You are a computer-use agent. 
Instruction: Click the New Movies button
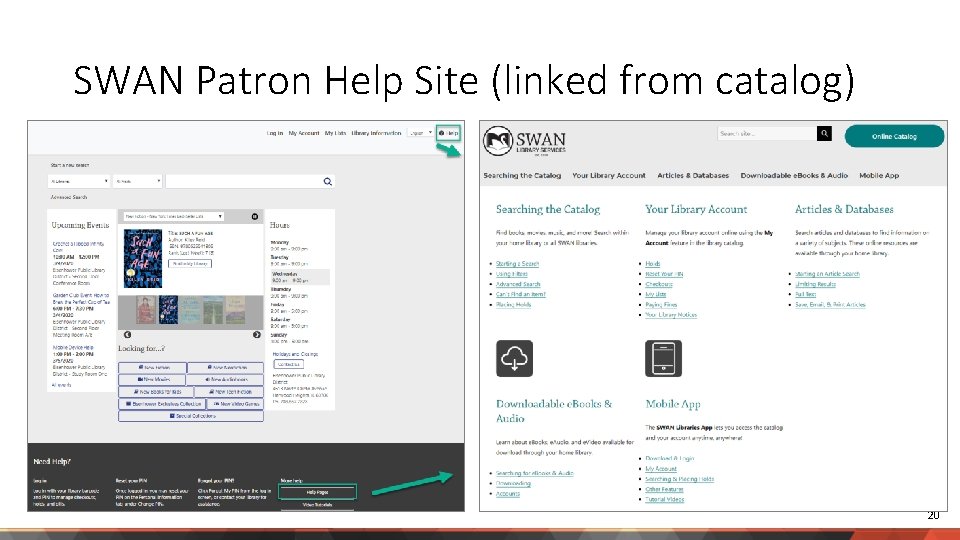[152, 380]
